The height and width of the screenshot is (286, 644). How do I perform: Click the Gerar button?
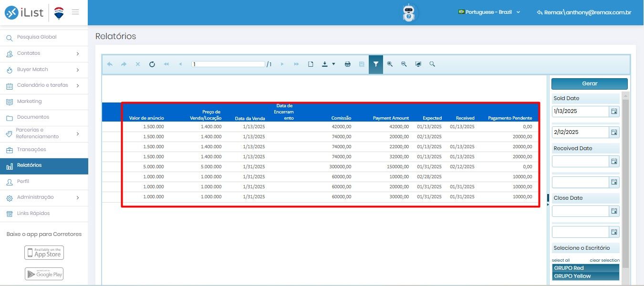coord(590,83)
